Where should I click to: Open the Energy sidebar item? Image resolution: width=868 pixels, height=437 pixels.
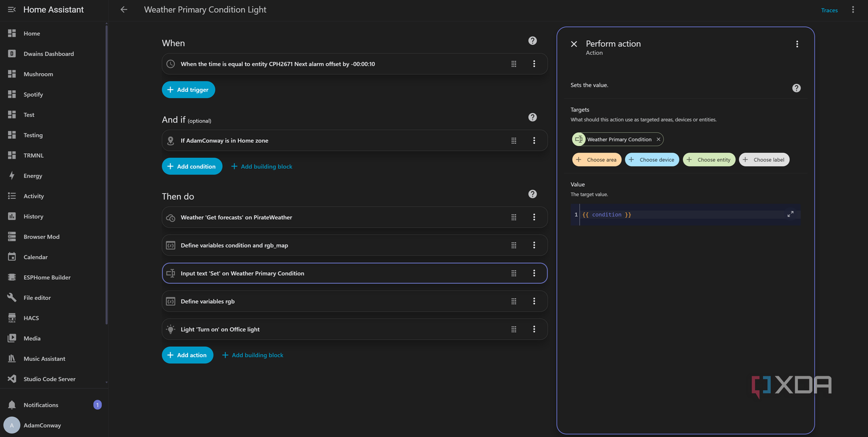click(x=53, y=176)
